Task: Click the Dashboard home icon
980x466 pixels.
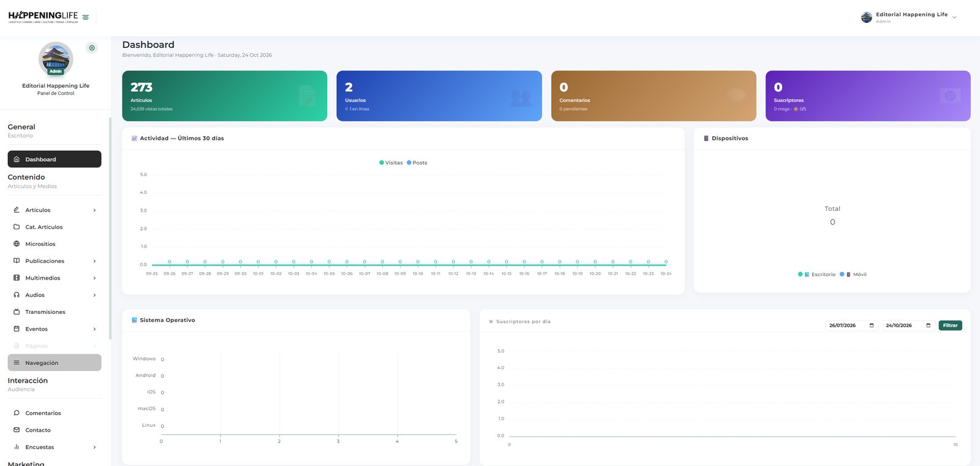Action: 17,159
